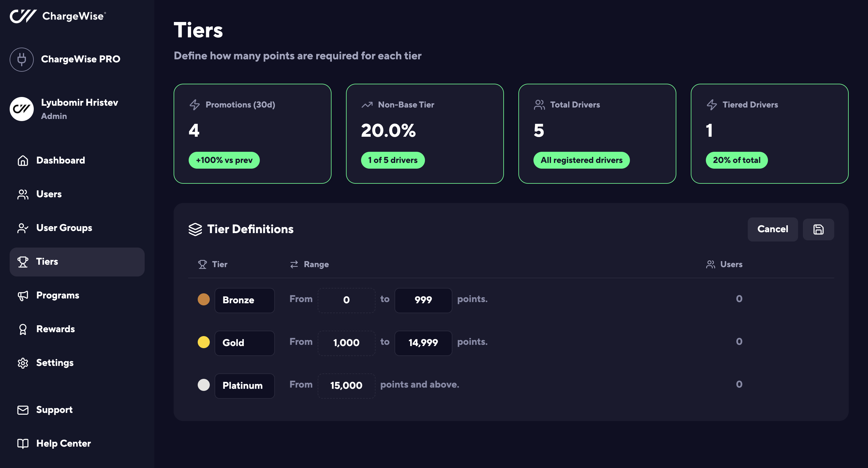Click the Bronze upper limit 999 field
868x468 pixels.
423,300
